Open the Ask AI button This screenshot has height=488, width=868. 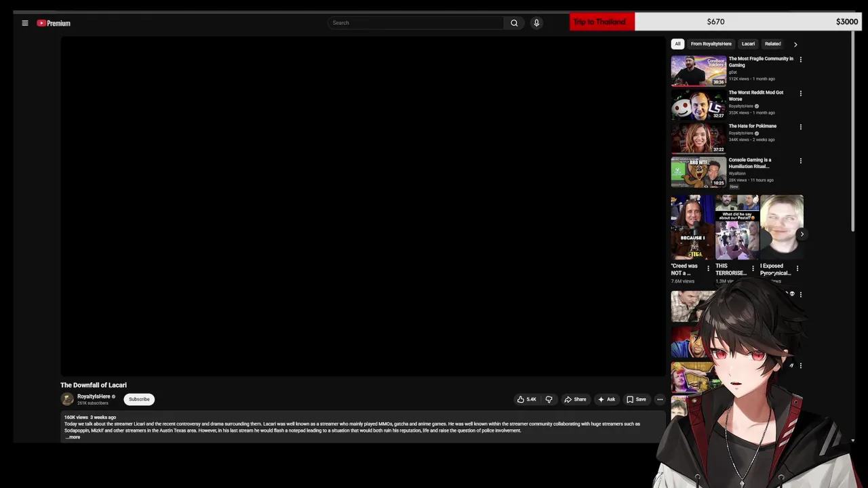coord(607,399)
